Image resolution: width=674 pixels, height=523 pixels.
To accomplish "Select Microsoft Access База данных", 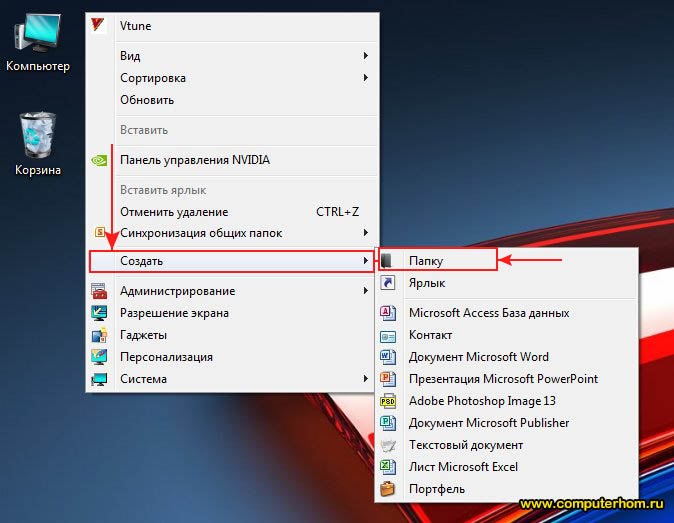I will tap(506, 313).
